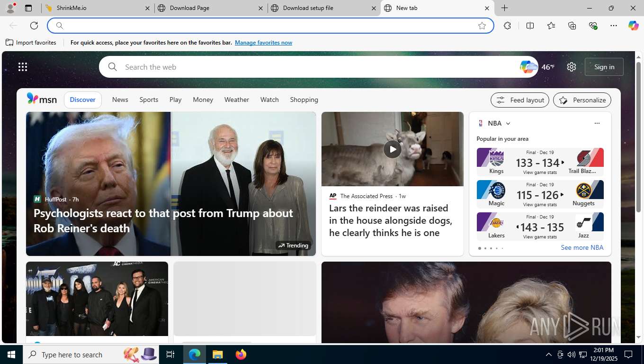Image resolution: width=644 pixels, height=364 pixels.
Task: Open NBA card more options ellipsis
Action: [597, 123]
